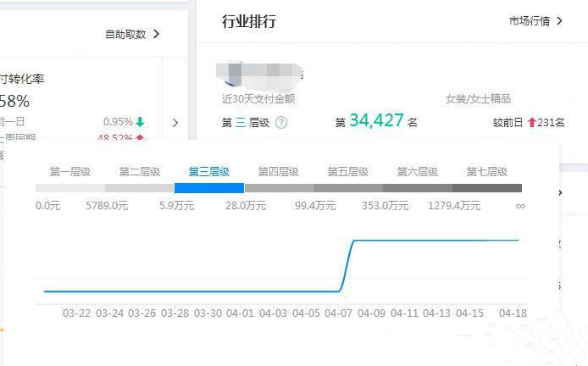588x366 pixels.
Task: Click the 99.4万元 threshold value
Action: pyautogui.click(x=315, y=206)
